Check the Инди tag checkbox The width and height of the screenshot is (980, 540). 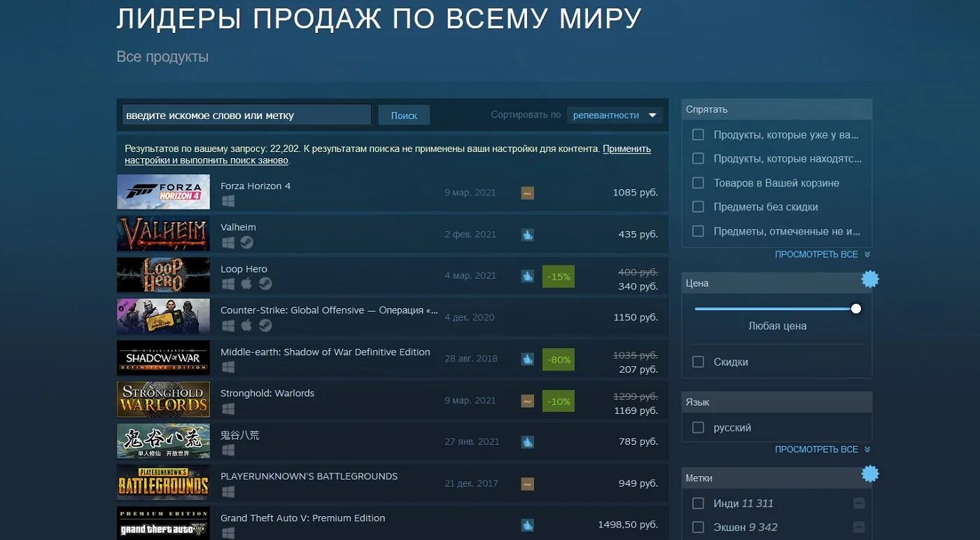(x=698, y=504)
